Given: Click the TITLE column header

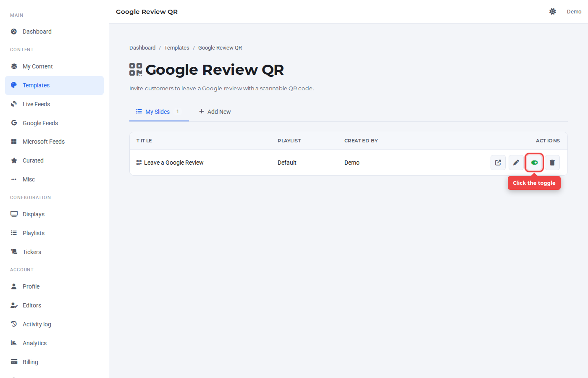Looking at the screenshot, I should [x=144, y=141].
